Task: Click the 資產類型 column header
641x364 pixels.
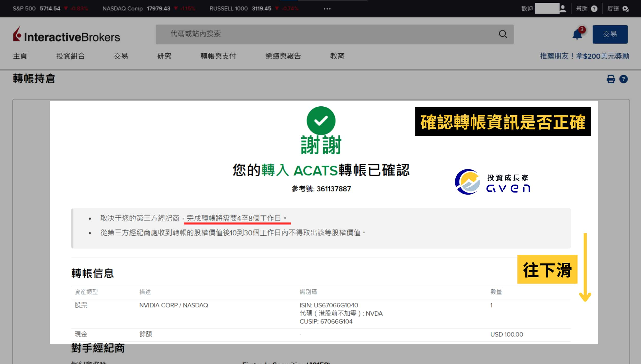Action: click(86, 292)
